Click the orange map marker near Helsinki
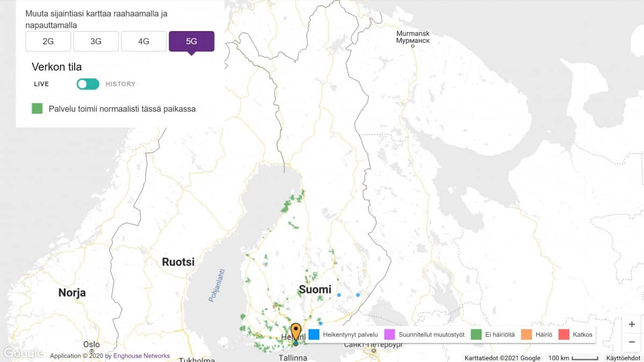The image size is (644, 362). (x=296, y=331)
